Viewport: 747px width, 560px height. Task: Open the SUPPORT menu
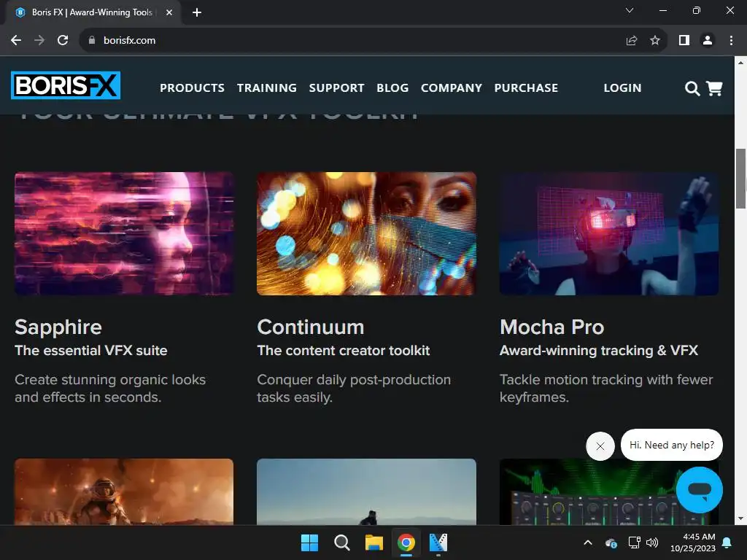pos(336,88)
